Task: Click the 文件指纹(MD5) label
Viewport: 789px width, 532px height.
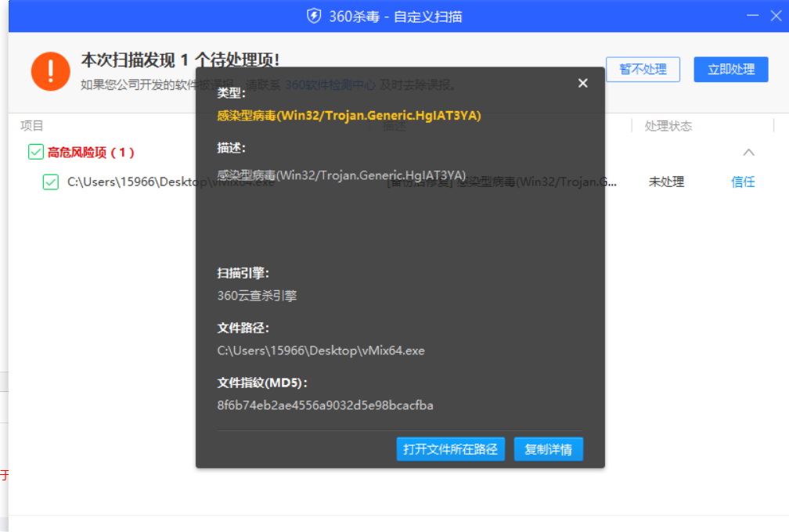Action: click(262, 383)
